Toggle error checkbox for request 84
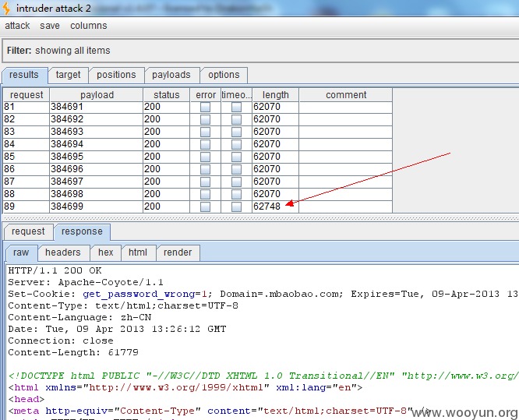 (x=205, y=144)
